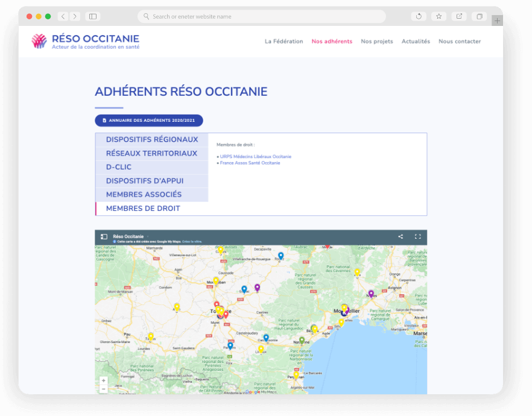532x416 pixels.
Task: Open France Assos Santé Occitanie link
Action: coord(250,163)
